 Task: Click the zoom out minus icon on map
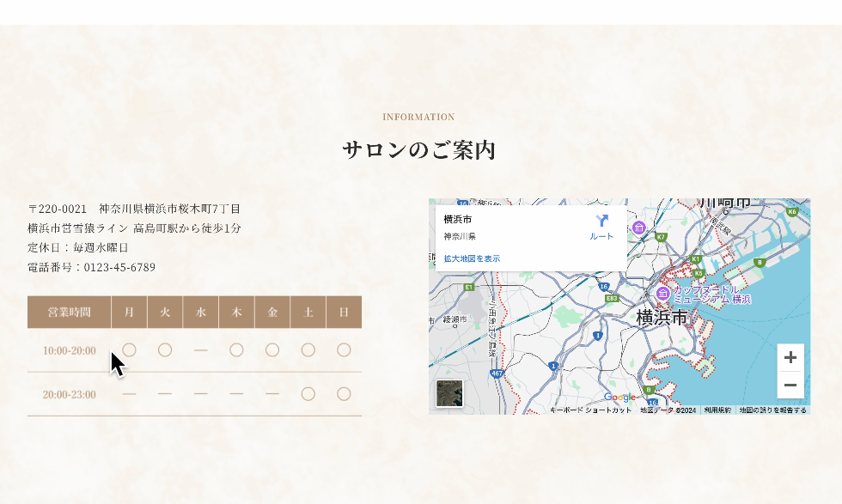[x=790, y=386]
